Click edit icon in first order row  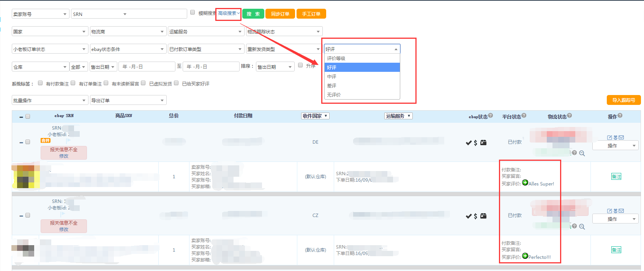coord(609,138)
